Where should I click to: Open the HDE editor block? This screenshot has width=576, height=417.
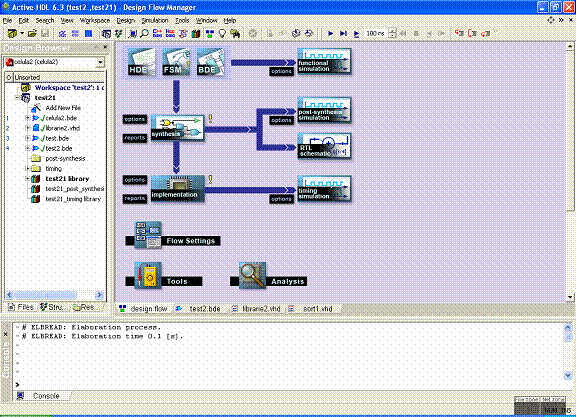pos(141,62)
